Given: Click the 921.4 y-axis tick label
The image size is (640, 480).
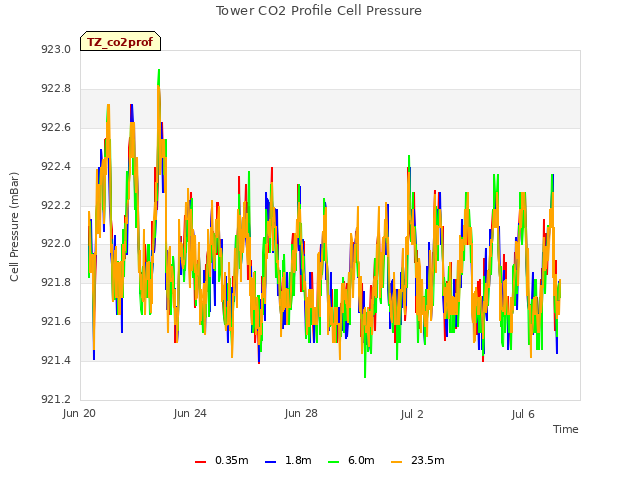Looking at the screenshot, I should click(x=56, y=360).
